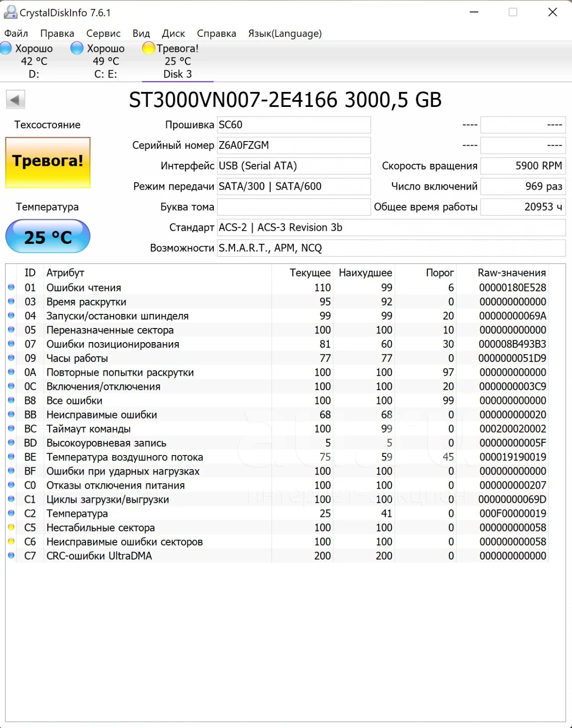572x728 pixels.
Task: Click the Прошивка field showing SC60
Action: click(x=294, y=125)
